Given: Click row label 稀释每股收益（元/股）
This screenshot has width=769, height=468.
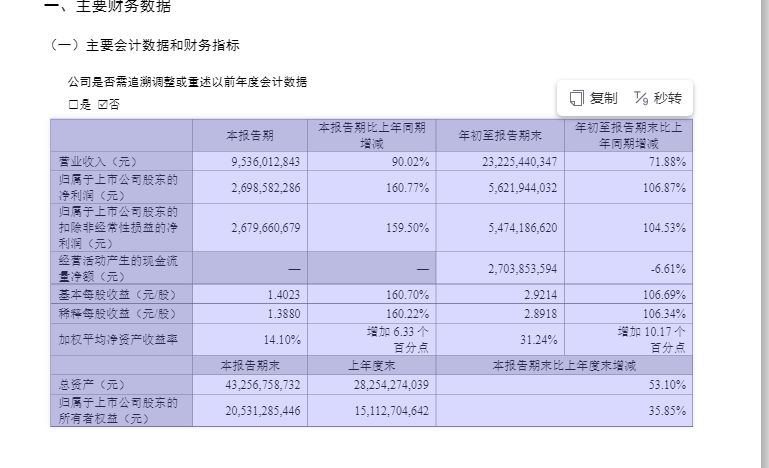Looking at the screenshot, I should point(117,313).
